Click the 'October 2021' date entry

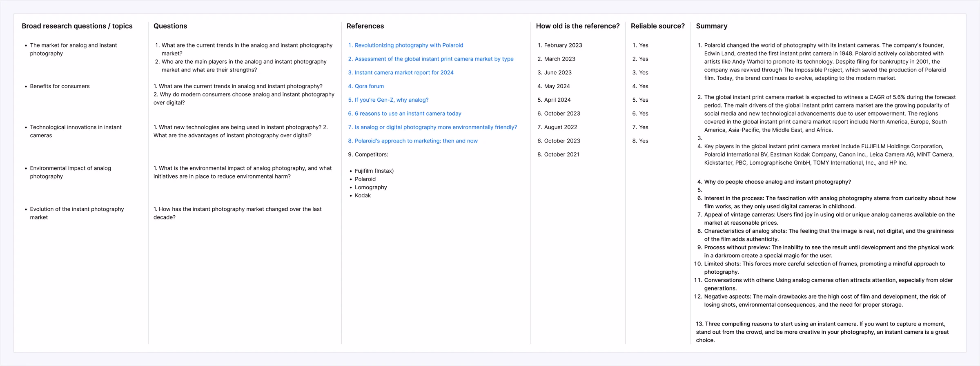(x=561, y=154)
